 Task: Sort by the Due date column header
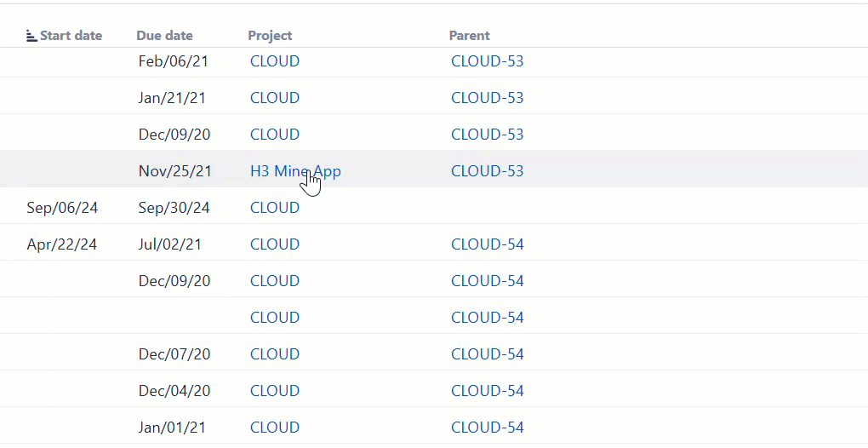click(x=164, y=36)
